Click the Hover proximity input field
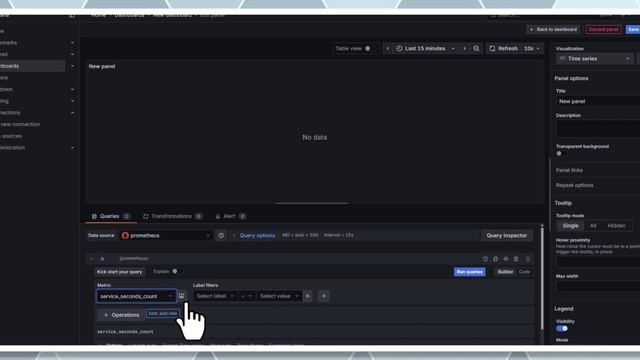Viewport: 640px width, 360px height. tap(598, 262)
